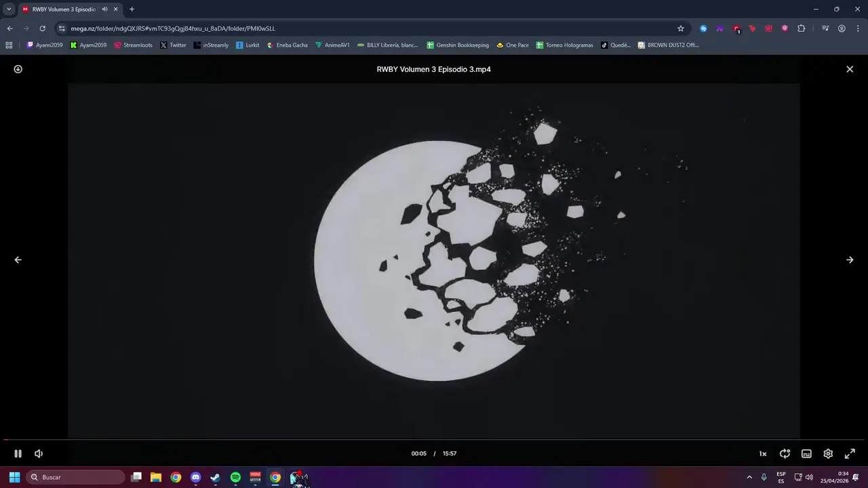Open the Extensions puzzle menu
868x488 pixels.
coord(801,28)
